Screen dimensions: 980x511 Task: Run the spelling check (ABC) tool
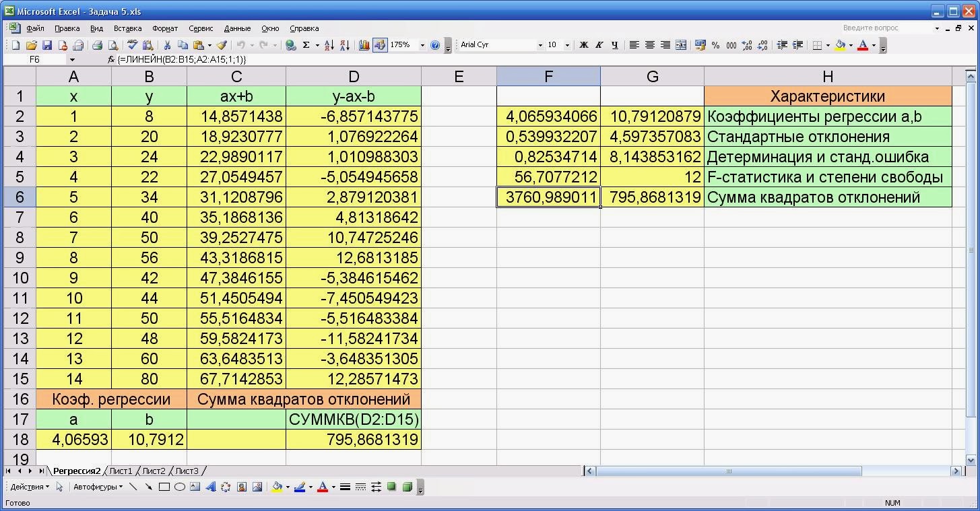132,45
